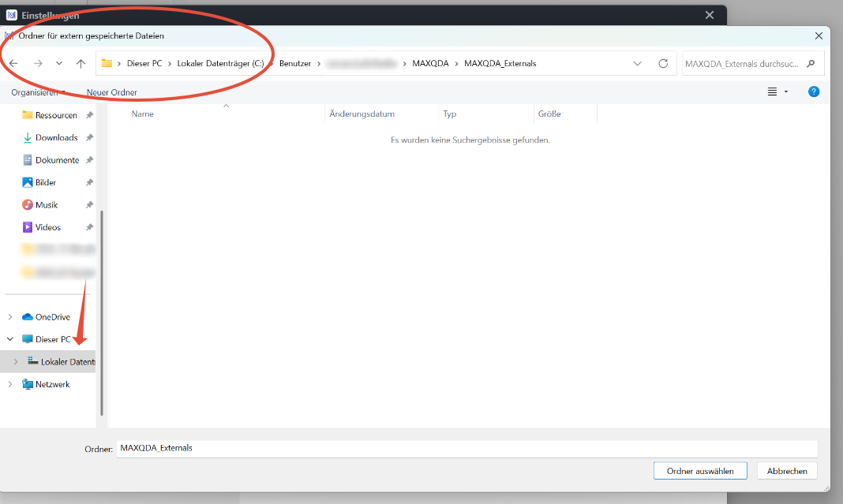Select OneDrive in navigation pane

(x=53, y=317)
